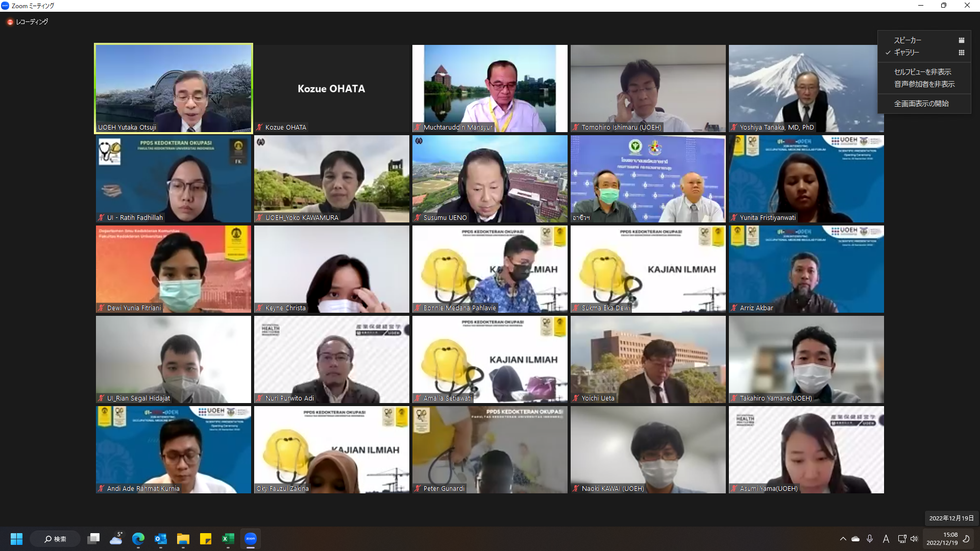Select Yoichi Ueta's video tile
The height and width of the screenshot is (551, 980).
point(648,359)
